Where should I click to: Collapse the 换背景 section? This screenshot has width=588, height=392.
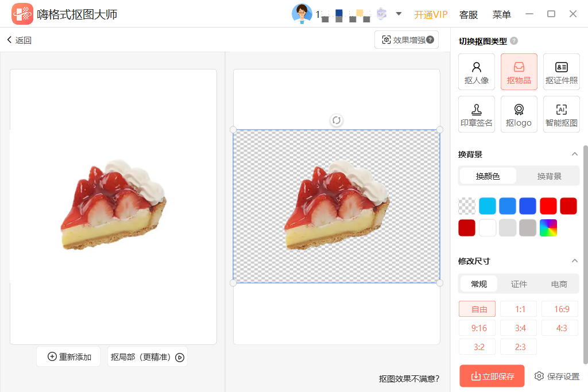click(575, 154)
